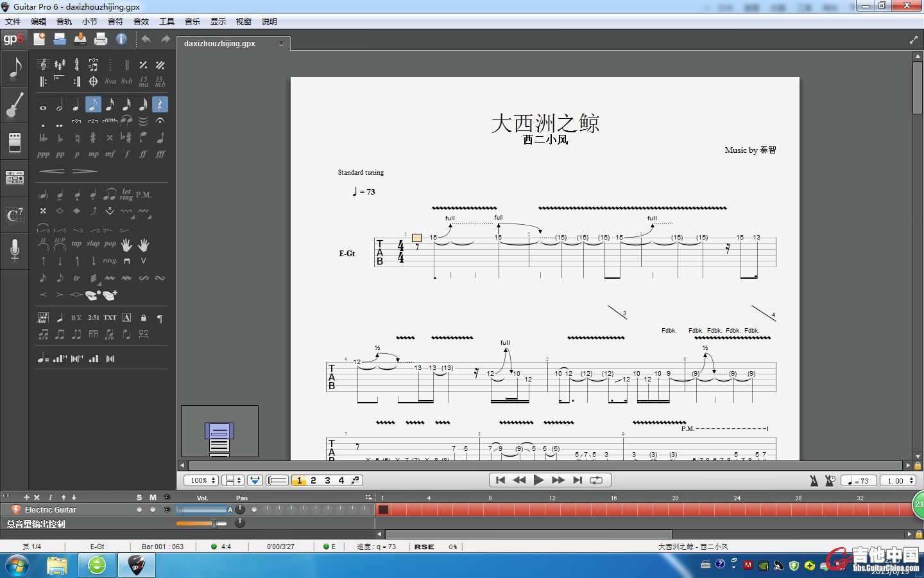Viewport: 924px width, 578px height.
Task: Insert the time signature 4/4 symbol
Action: pyautogui.click(x=76, y=65)
